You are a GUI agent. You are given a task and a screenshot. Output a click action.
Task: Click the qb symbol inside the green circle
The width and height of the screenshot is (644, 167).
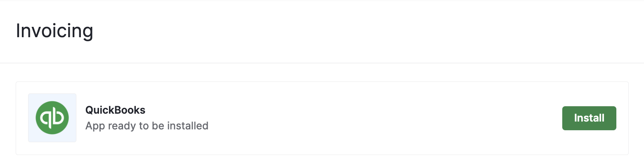(52, 118)
